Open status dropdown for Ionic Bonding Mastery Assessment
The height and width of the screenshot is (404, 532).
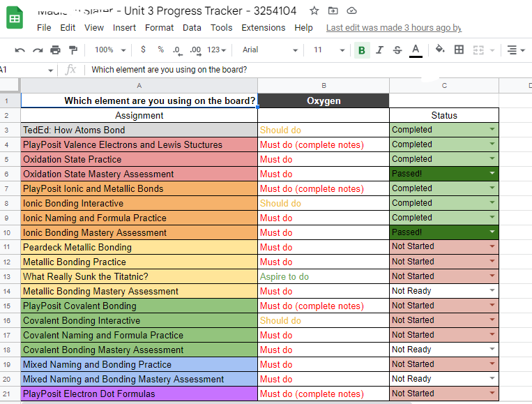(492, 232)
